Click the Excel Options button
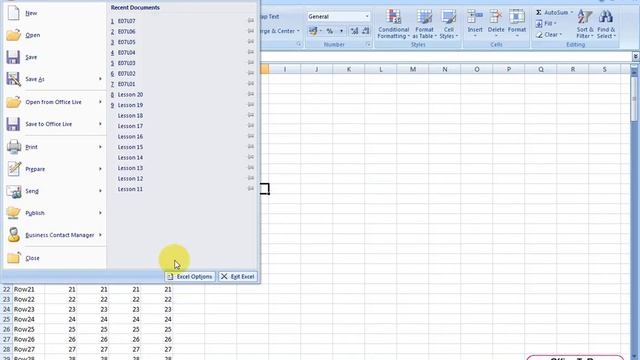 [190, 276]
